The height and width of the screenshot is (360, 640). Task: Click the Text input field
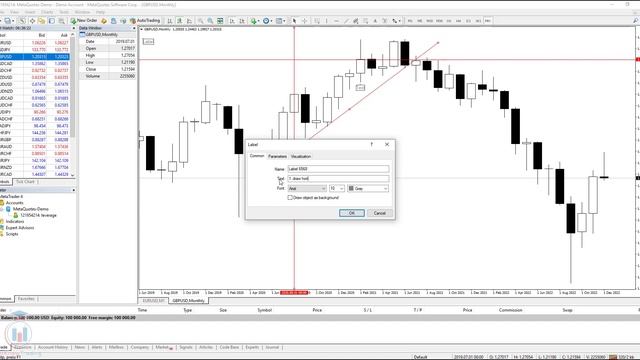(338, 178)
